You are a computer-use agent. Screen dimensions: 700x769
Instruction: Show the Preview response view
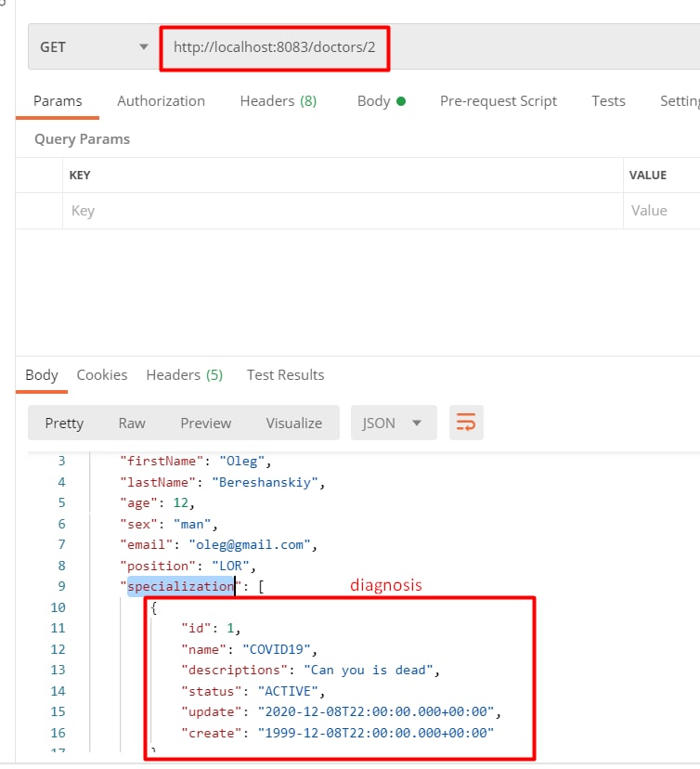(x=205, y=423)
